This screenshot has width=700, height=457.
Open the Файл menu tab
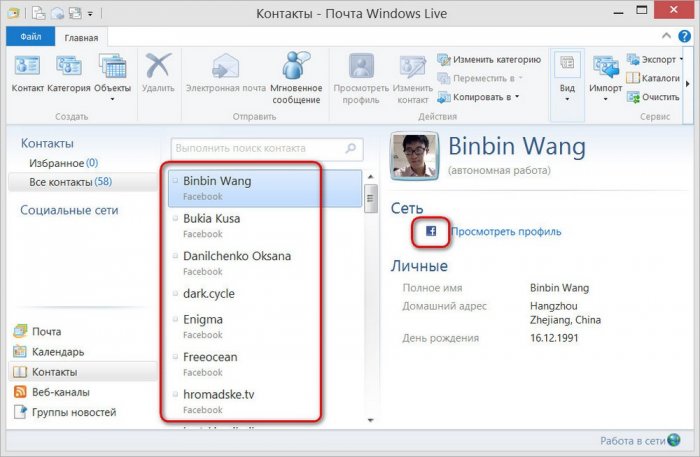pyautogui.click(x=31, y=37)
